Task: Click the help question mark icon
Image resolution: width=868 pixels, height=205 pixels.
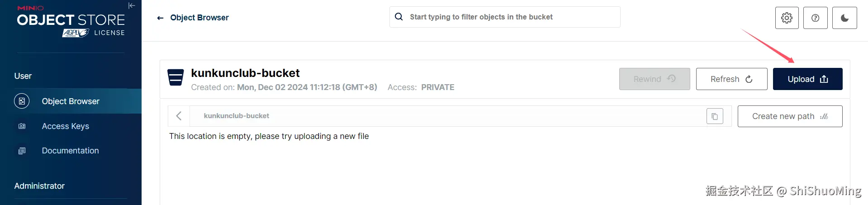Action: (x=815, y=18)
